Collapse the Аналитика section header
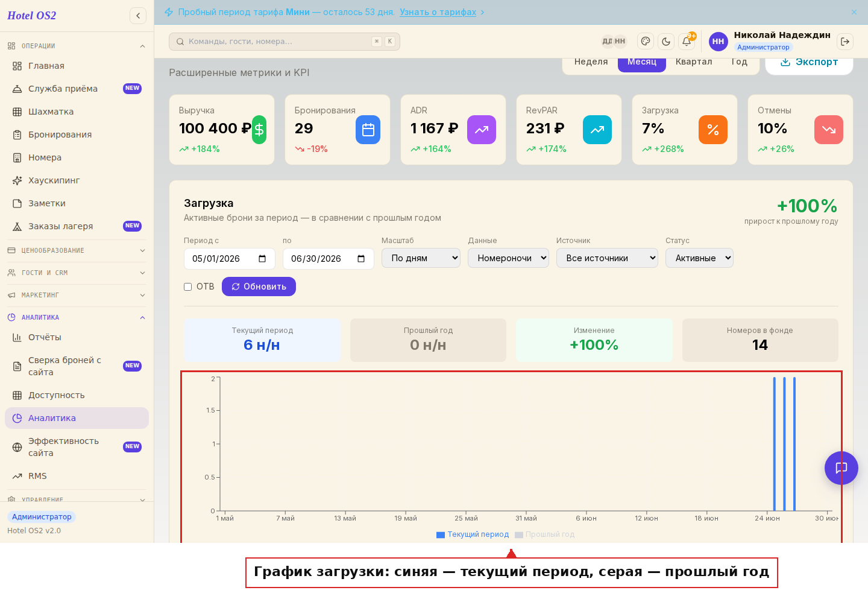Image resolution: width=868 pixels, height=602 pixels. (x=77, y=317)
